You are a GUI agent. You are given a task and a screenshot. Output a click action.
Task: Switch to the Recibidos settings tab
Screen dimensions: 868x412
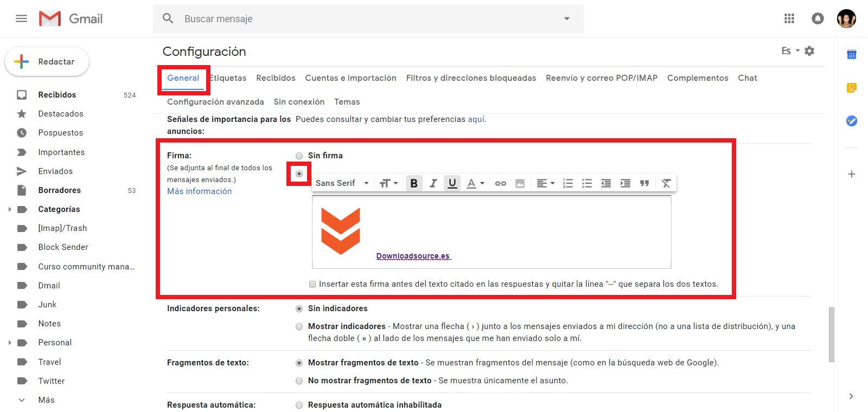pos(276,78)
